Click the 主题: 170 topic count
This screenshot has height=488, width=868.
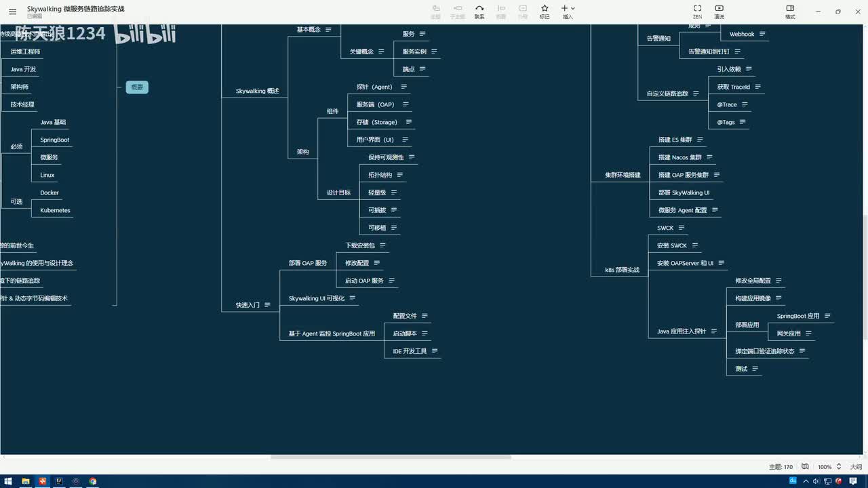781,467
